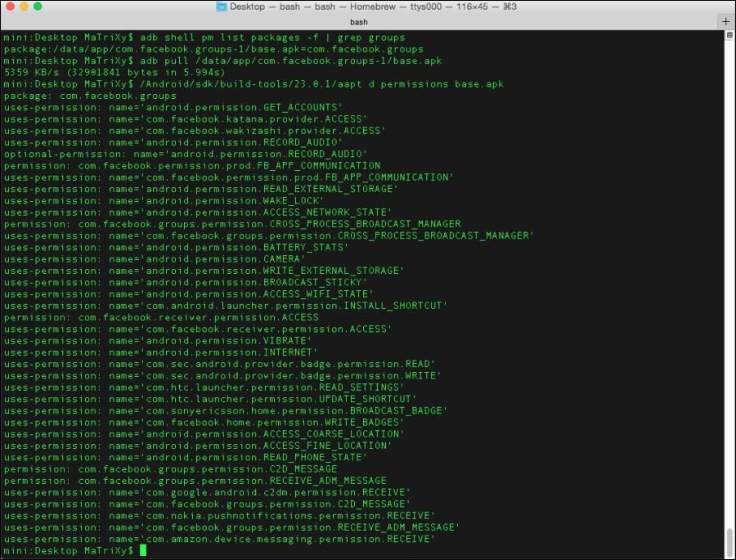736x560 pixels.
Task: Click the ACCESS_FINE_LOCATION permission line
Action: tap(198, 446)
